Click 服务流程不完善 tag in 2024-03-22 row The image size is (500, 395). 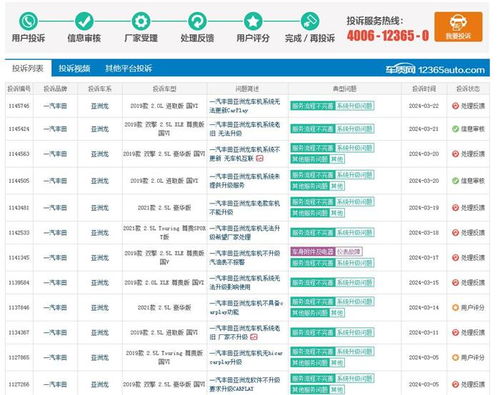tap(312, 106)
